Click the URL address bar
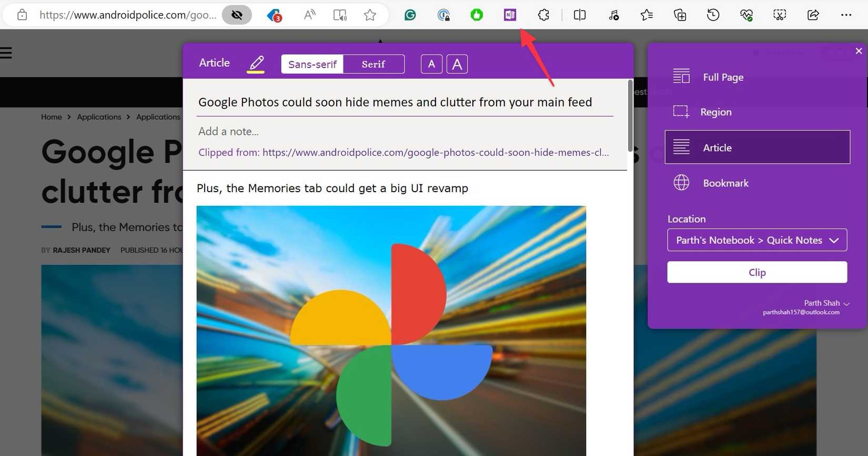The image size is (868, 456). pos(128,15)
